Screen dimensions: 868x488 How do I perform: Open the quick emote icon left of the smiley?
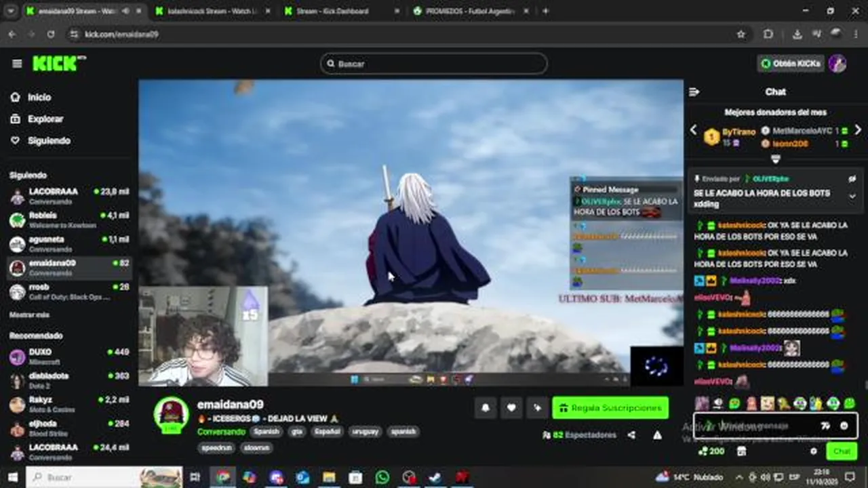(x=825, y=426)
